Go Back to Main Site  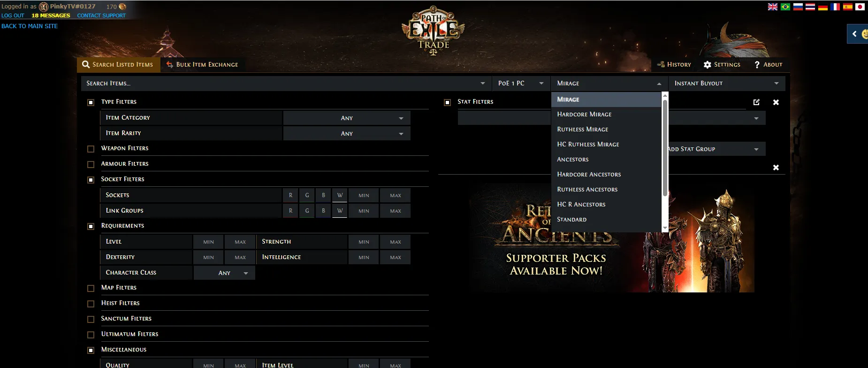tap(30, 26)
